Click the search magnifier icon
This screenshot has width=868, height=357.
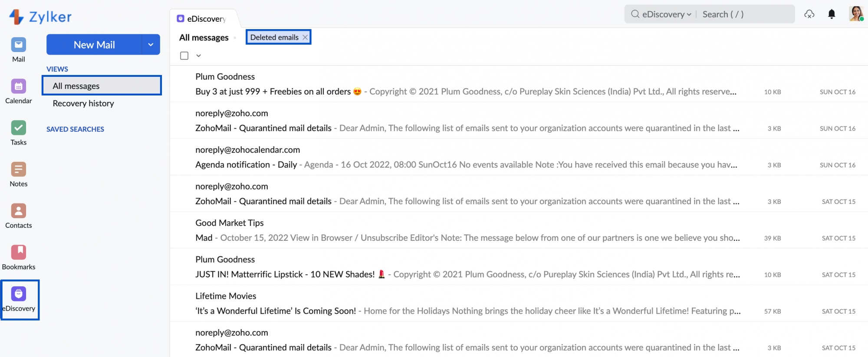coord(635,14)
